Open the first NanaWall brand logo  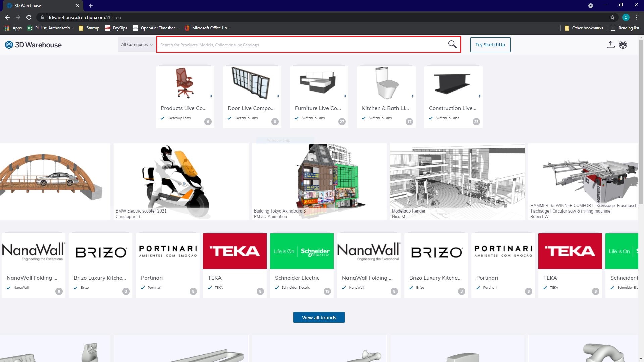34,251
